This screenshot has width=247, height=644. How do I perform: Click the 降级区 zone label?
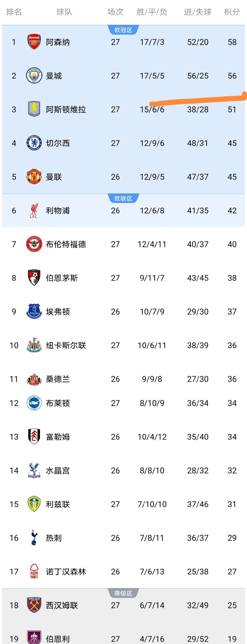123,593
